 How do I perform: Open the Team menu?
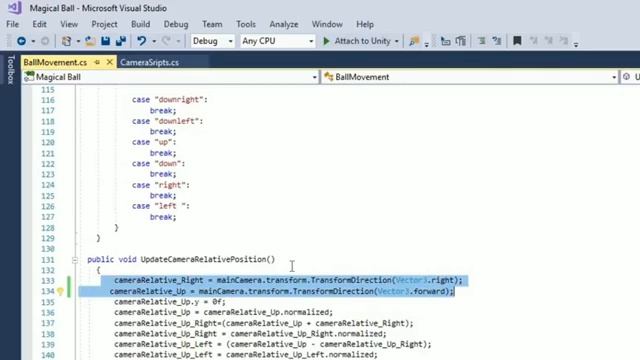coord(212,24)
